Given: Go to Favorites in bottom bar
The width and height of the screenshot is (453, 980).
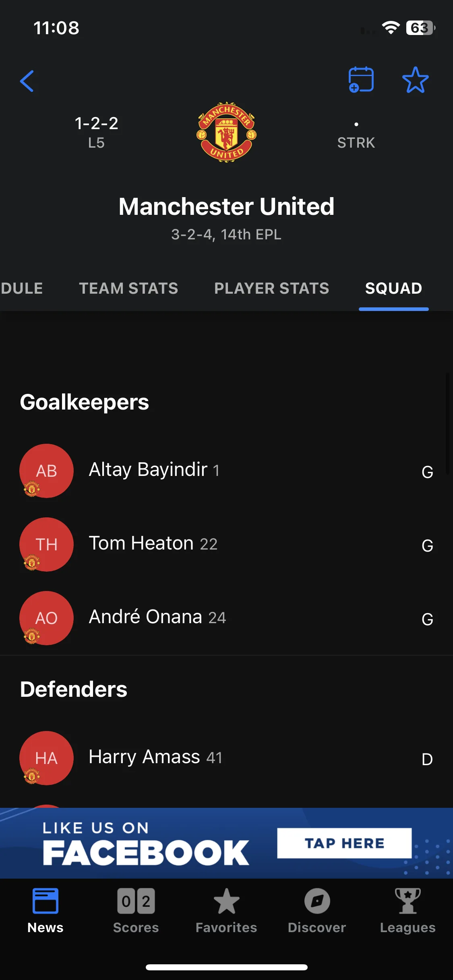Looking at the screenshot, I should 226,910.
